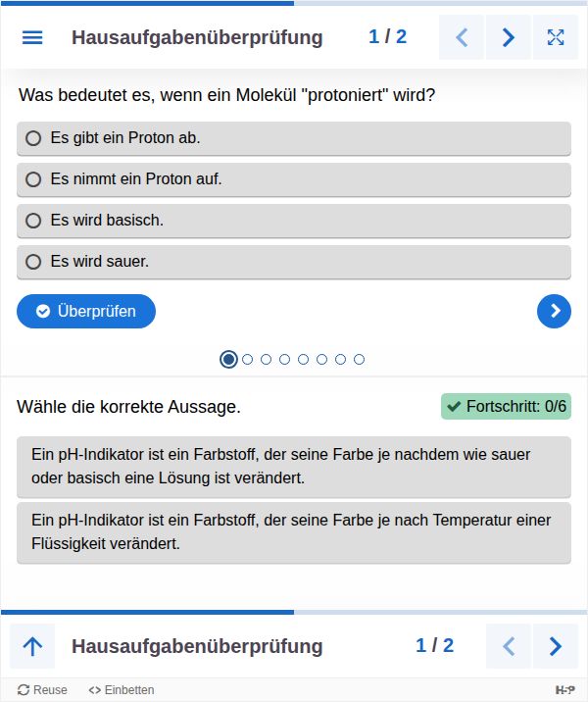Viewport: 588px width, 702px height.
Task: Open the hamburger menu icon
Action: tap(32, 37)
